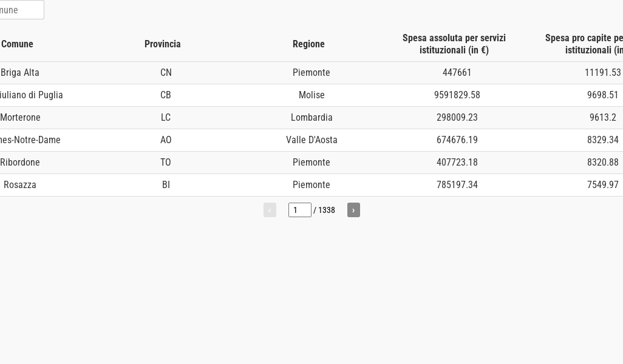Click the Molise region cell
623x364 pixels.
click(x=311, y=95)
